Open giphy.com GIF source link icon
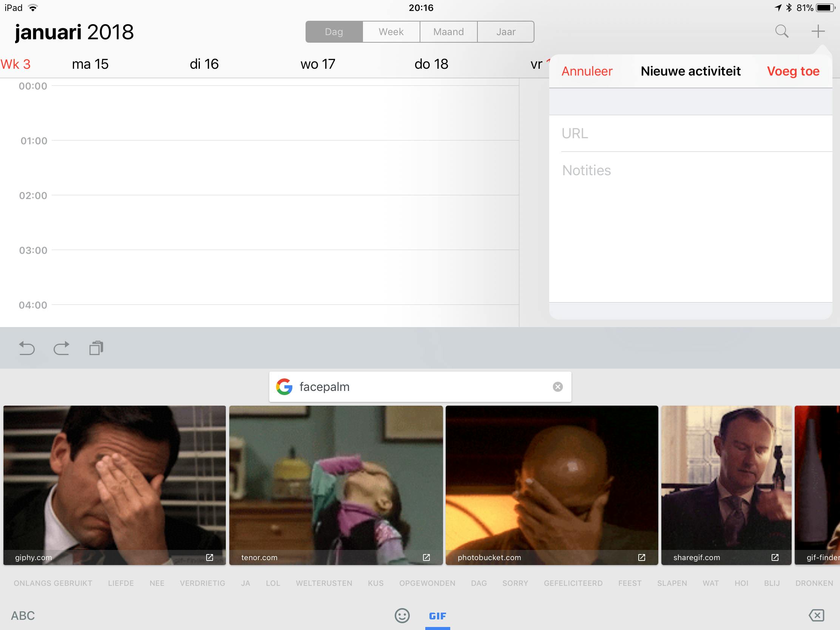Screen dimensions: 840x630 click(210, 557)
